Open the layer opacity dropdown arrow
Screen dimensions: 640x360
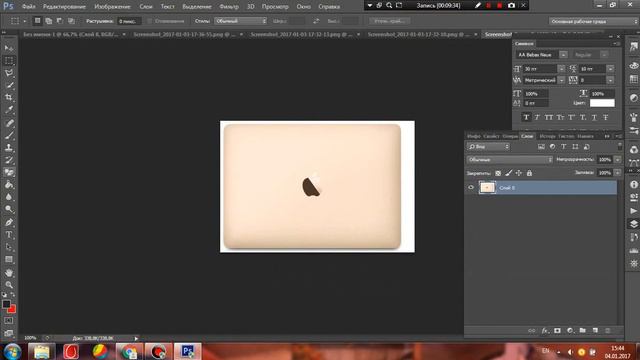coord(618,160)
